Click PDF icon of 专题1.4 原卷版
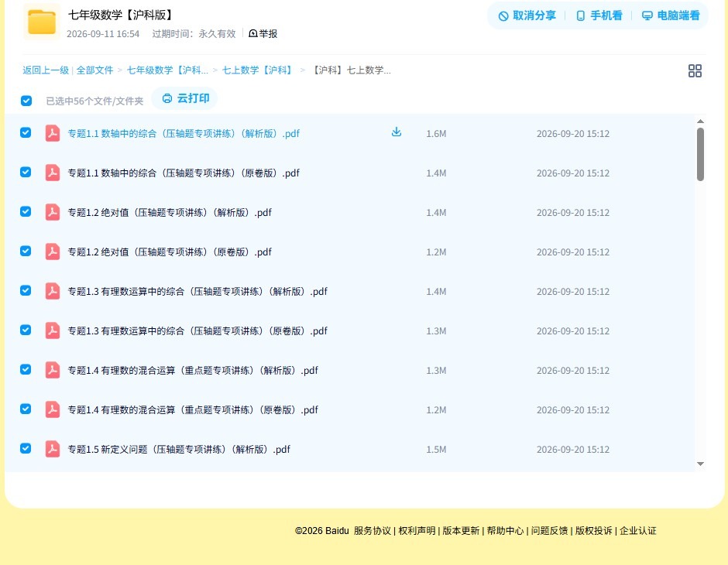This screenshot has width=728, height=565. pyautogui.click(x=53, y=409)
